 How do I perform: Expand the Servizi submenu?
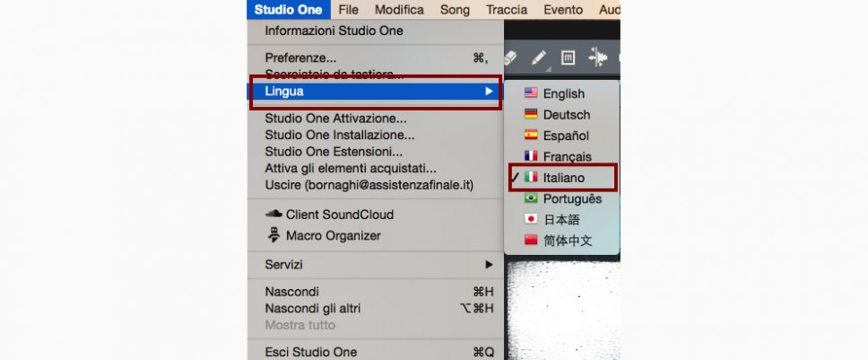pos(374,265)
